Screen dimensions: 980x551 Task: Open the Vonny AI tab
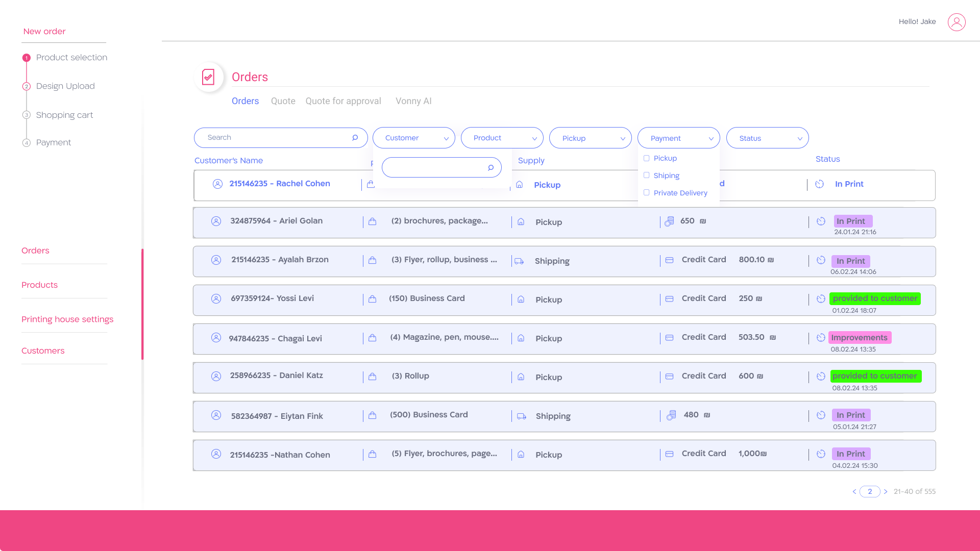point(413,101)
